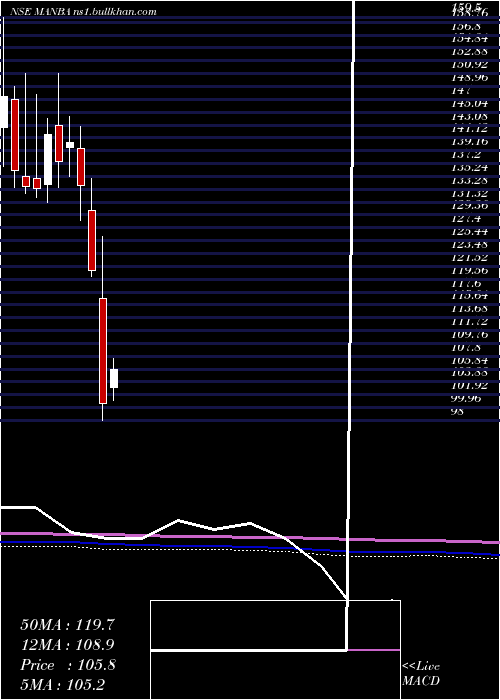Select the 111.72 price level label
Viewport: 500px width, 700px height.
click(x=469, y=322)
